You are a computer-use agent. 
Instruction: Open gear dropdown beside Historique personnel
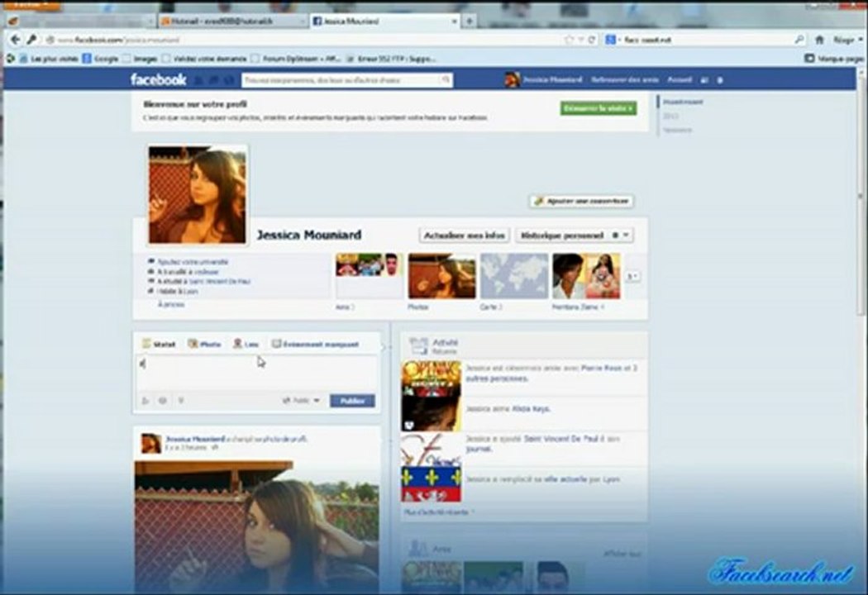pyautogui.click(x=621, y=236)
